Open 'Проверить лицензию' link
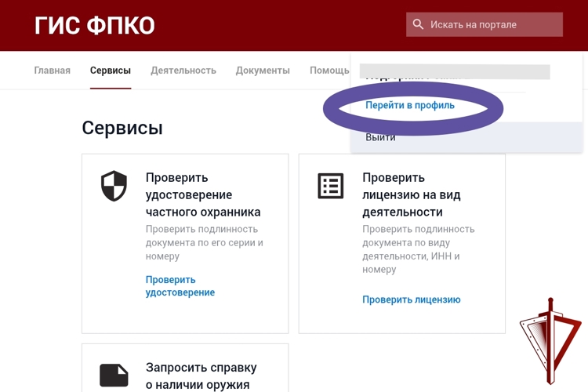The image size is (588, 392). coord(412,299)
